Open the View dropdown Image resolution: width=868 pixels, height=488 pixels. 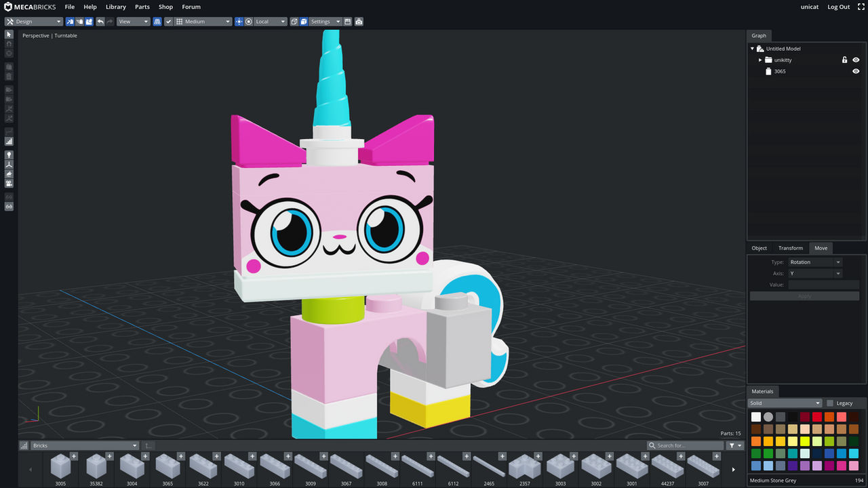click(133, 22)
